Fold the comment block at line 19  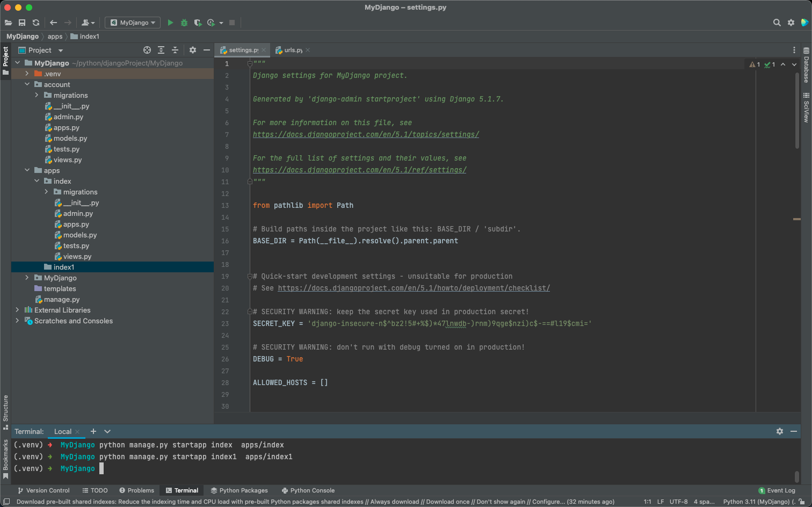pos(250,276)
